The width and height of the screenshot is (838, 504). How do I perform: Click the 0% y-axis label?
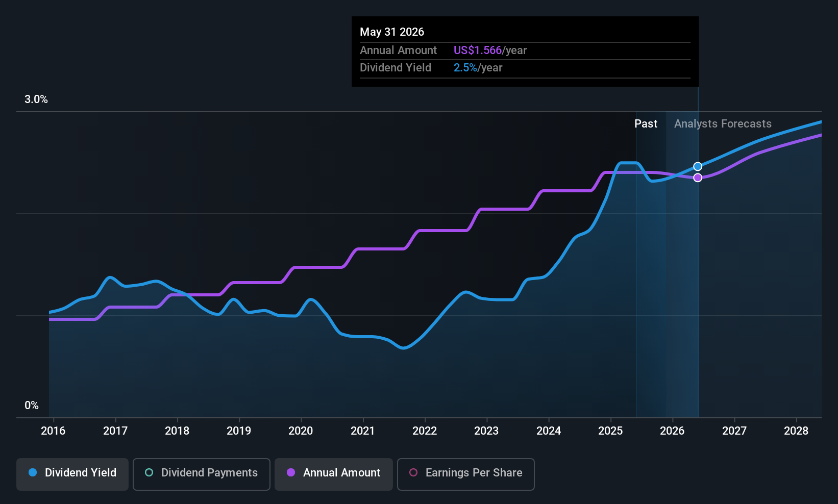point(32,406)
